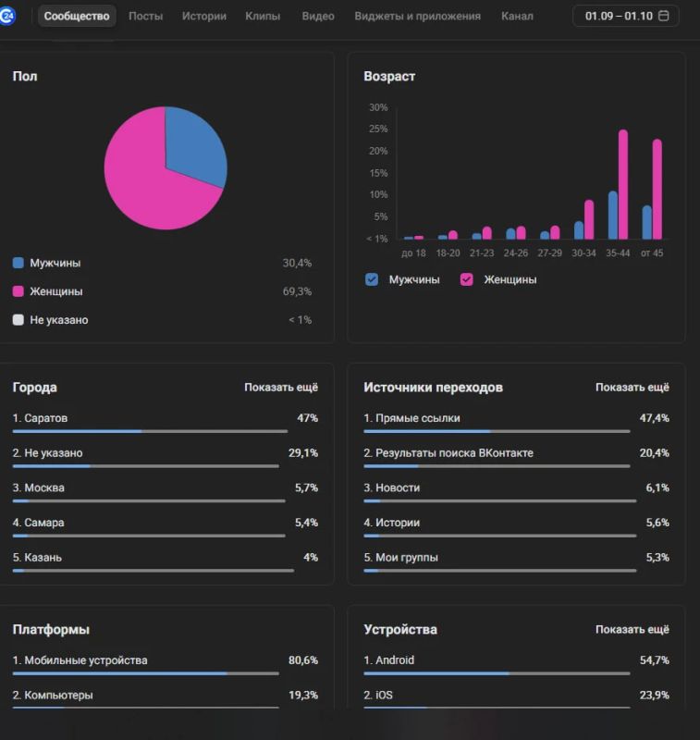
Task: Click the Мобильные устройства platform row
Action: 166,664
